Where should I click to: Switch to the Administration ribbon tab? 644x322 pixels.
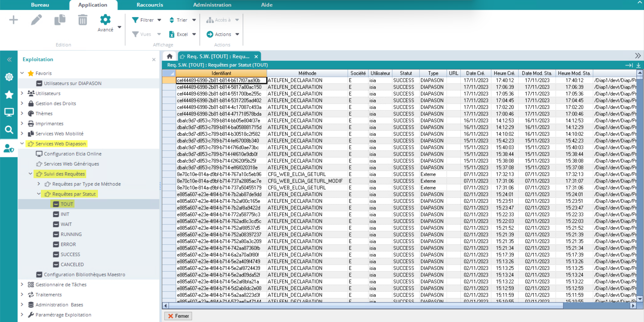212,5
